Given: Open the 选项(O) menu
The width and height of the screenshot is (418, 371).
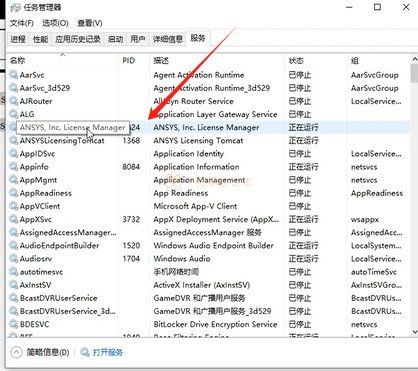Looking at the screenshot, I should coord(55,23).
